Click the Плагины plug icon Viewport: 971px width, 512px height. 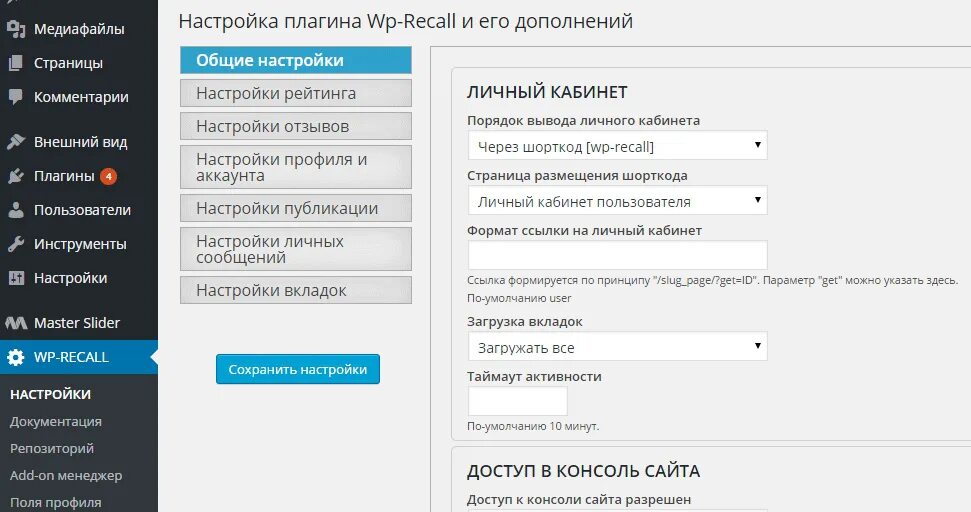coord(16,176)
